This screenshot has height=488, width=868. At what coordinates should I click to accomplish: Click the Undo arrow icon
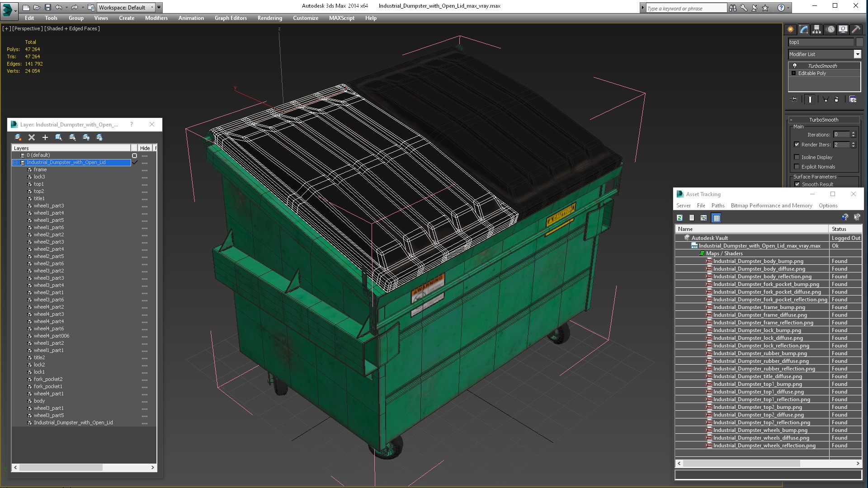click(58, 8)
